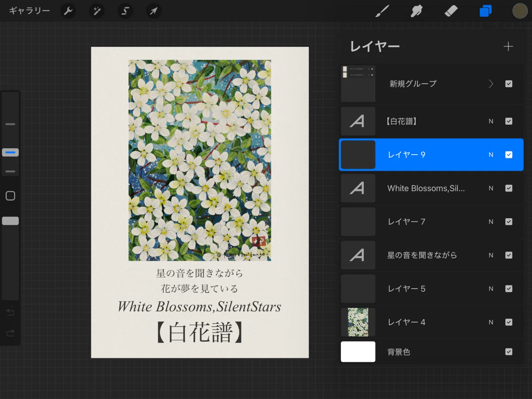Hide レイヤー 9 layer
This screenshot has width=532, height=399.
tap(509, 155)
